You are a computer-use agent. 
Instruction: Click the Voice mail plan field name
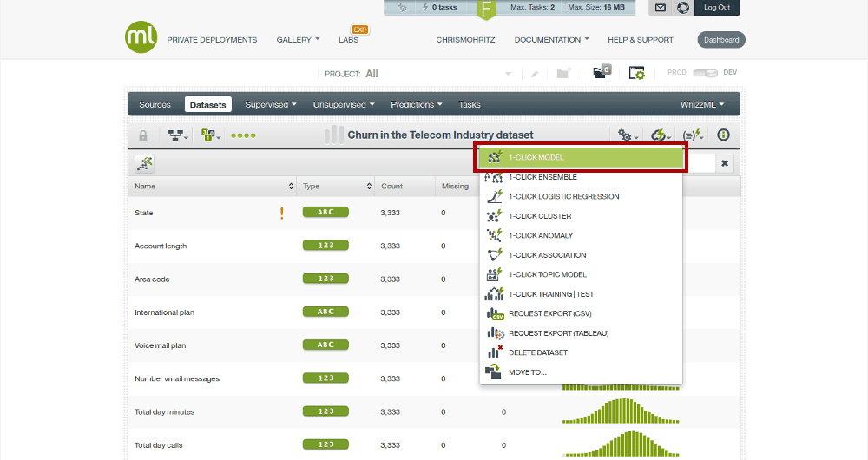(161, 345)
